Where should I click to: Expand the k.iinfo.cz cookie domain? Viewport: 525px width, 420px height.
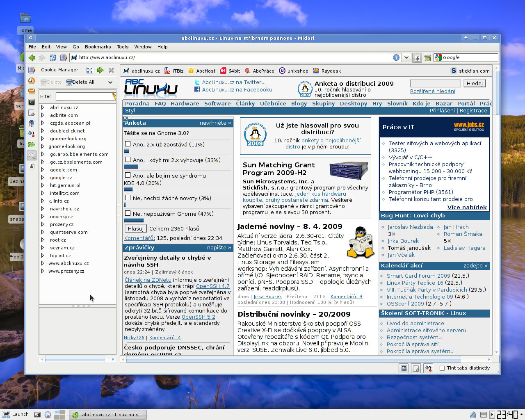(43, 201)
